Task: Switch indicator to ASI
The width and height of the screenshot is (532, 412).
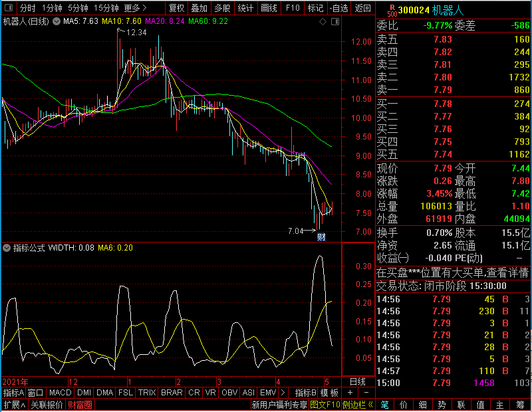Action: point(248,393)
